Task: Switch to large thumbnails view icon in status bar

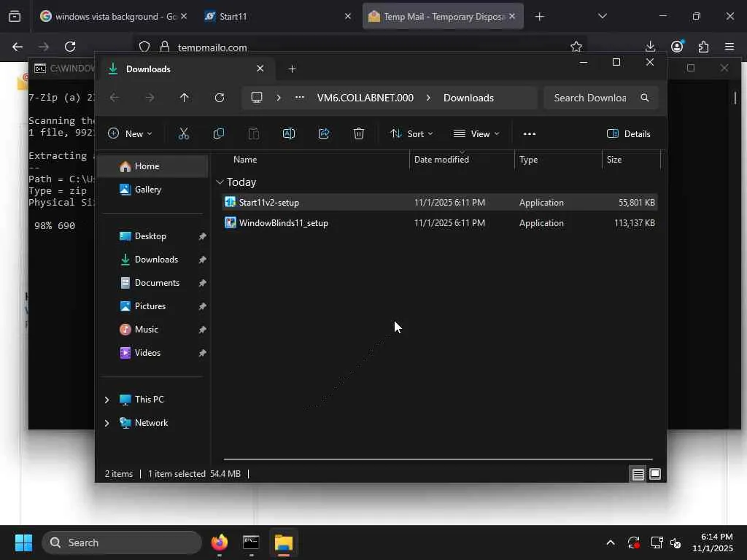Action: point(655,474)
